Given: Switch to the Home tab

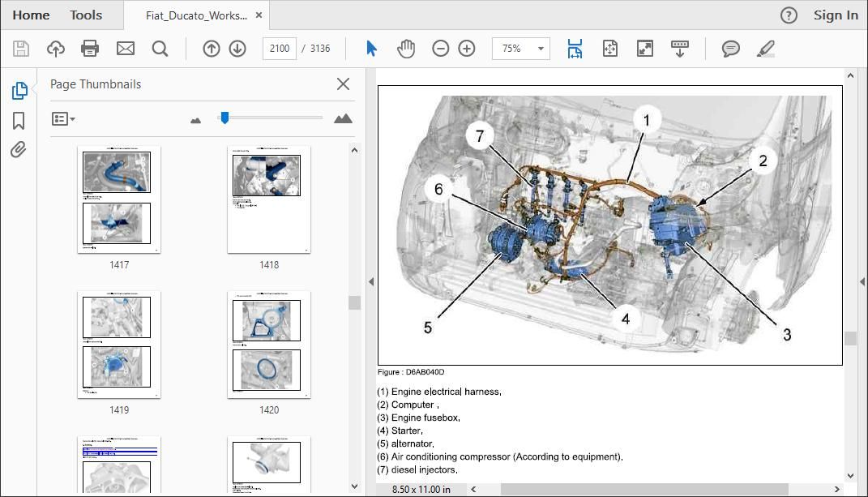Looking at the screenshot, I should tap(31, 15).
